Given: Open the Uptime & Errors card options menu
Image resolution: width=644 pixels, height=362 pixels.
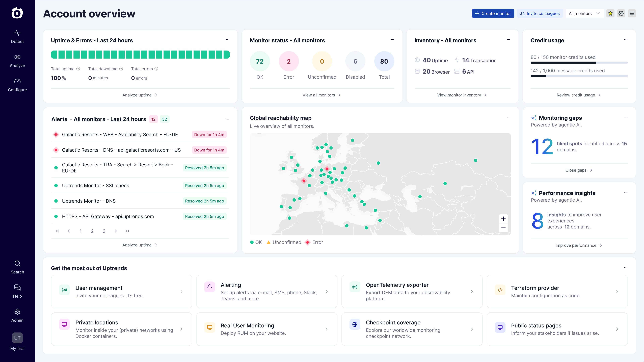Looking at the screenshot, I should tap(228, 39).
